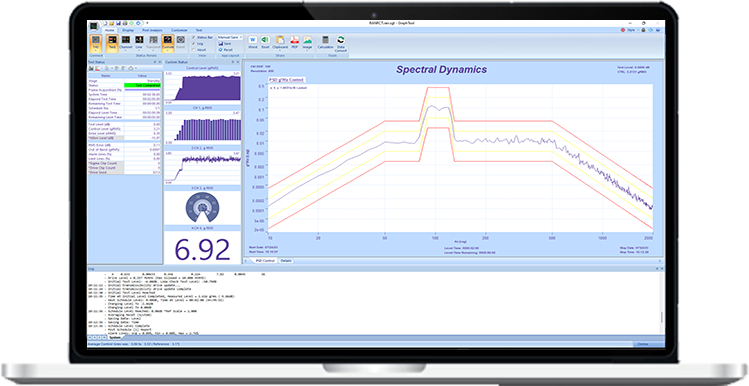
Task: Open the Manual Save layout dropdown
Action: [230, 37]
